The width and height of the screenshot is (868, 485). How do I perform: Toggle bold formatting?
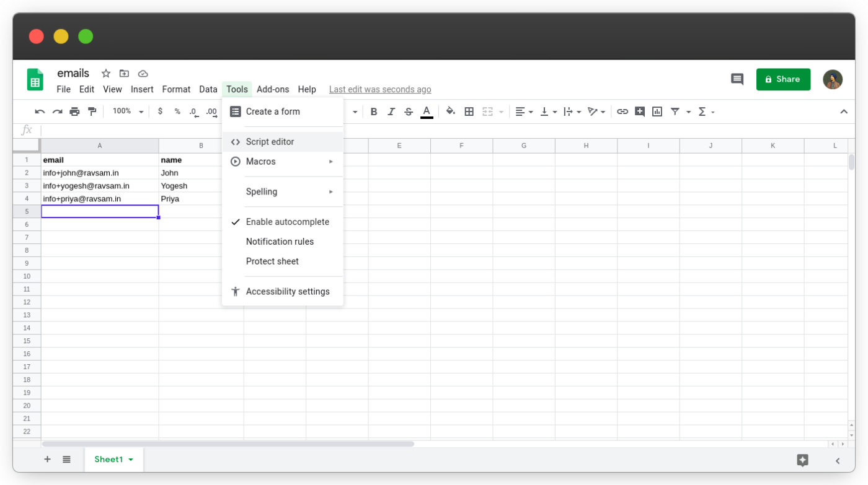point(374,111)
